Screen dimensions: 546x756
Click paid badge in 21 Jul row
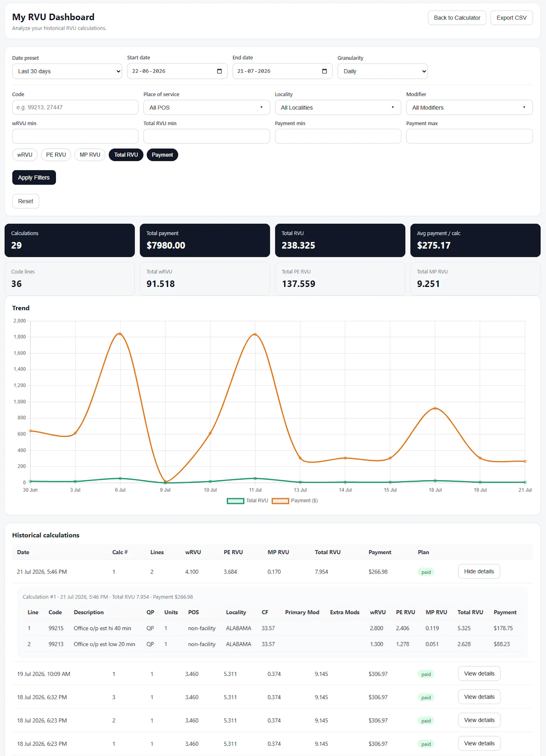(x=426, y=572)
